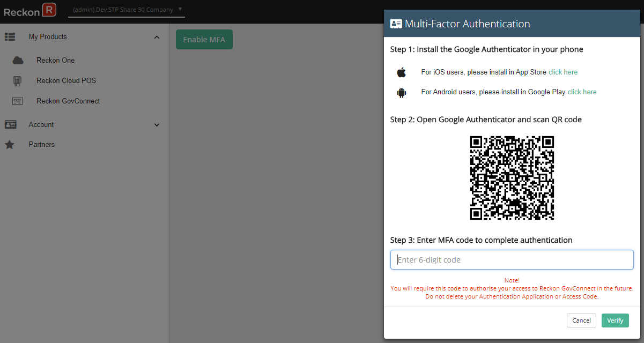Open App Store 'click here' link

[x=563, y=72]
